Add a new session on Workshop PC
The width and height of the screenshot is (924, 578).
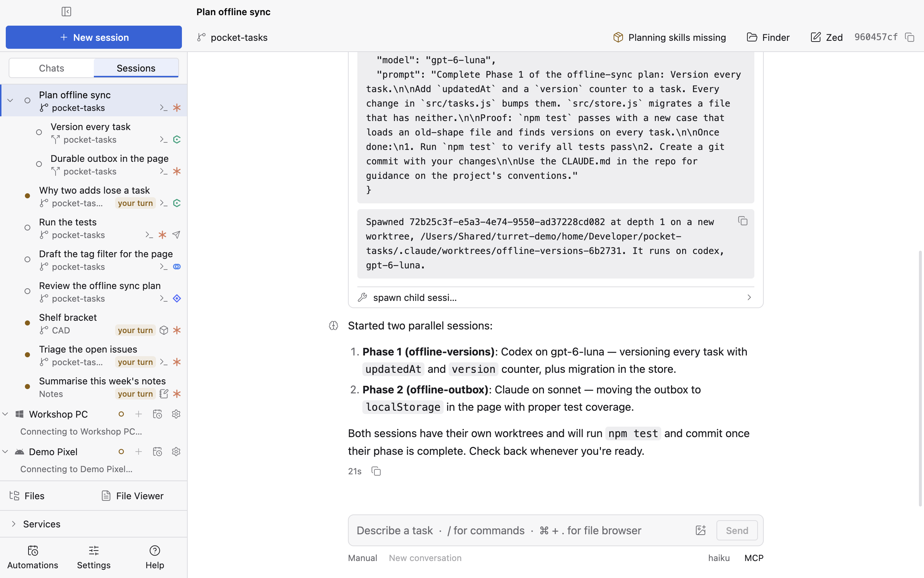139,414
